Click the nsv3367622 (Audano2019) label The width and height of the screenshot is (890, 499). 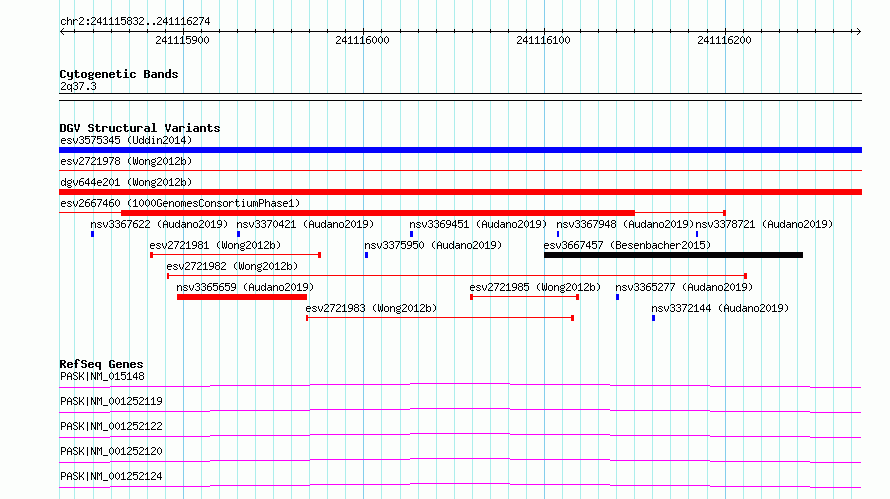coord(159,224)
